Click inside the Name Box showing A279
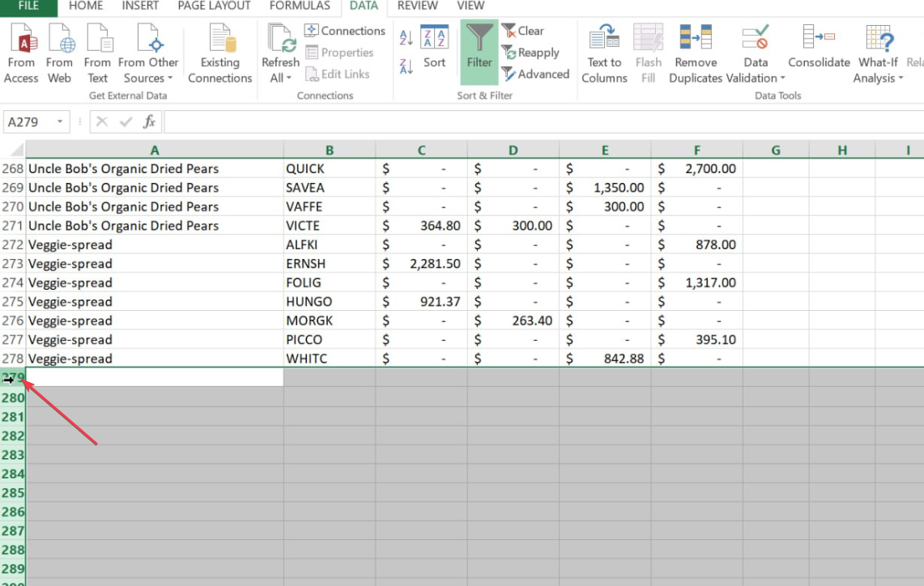The width and height of the screenshot is (924, 586). [x=31, y=121]
